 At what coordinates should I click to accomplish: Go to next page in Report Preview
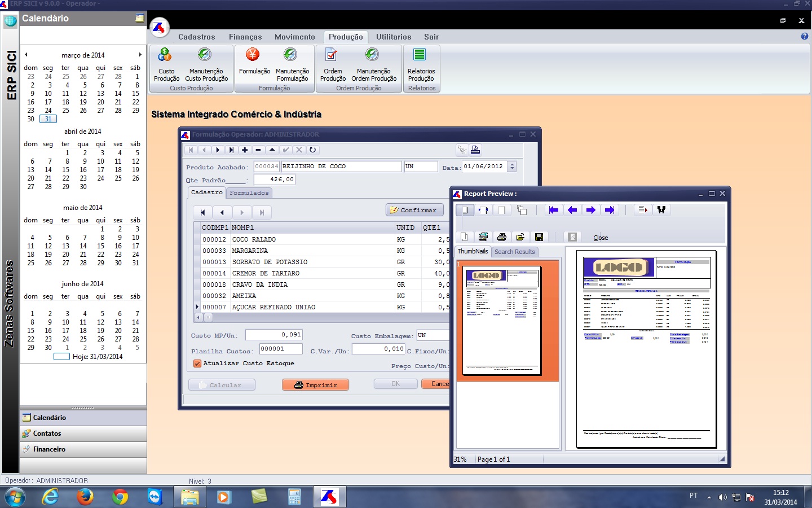(590, 210)
